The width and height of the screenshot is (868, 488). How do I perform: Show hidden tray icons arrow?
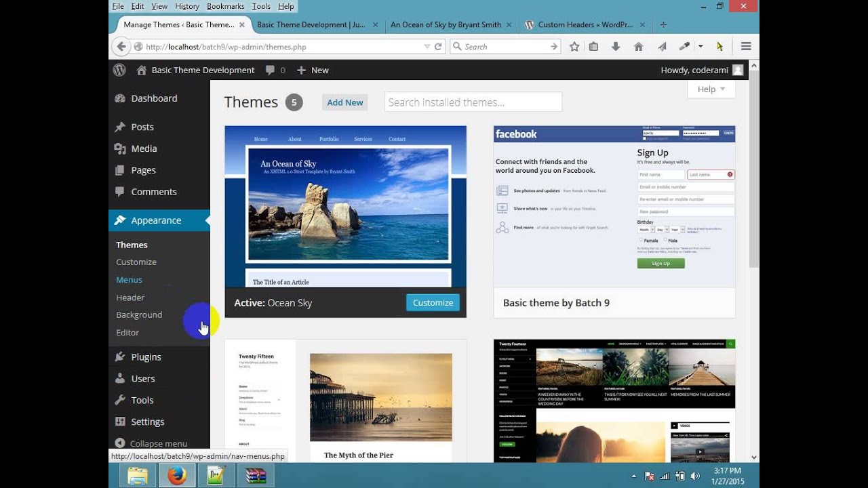634,476
